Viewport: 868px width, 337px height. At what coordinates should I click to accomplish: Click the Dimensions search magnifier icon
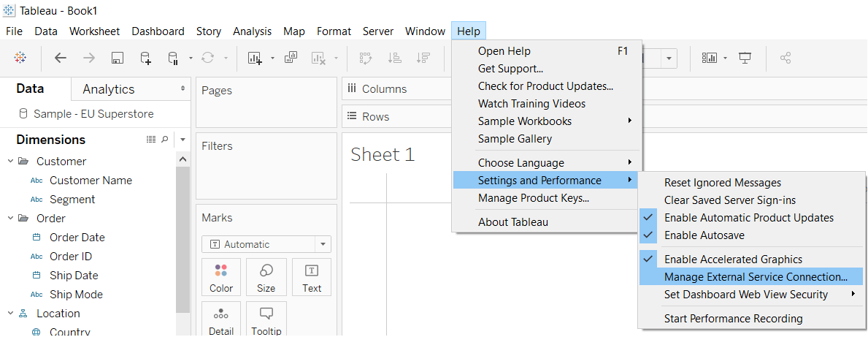tap(164, 140)
